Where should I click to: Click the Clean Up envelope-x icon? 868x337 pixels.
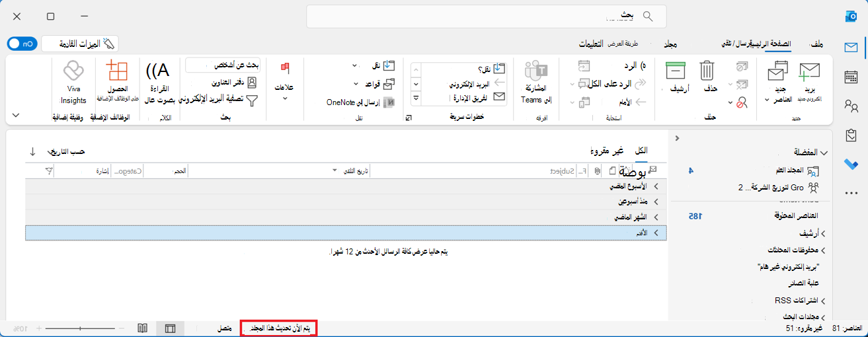pos(742,84)
